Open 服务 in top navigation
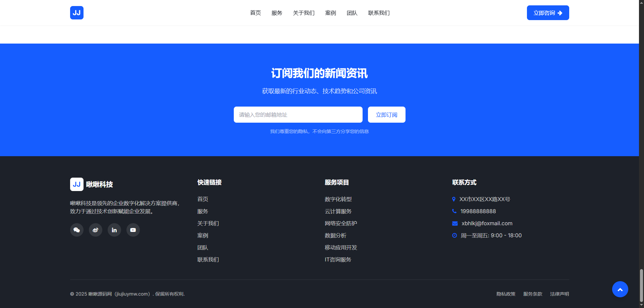 pos(277,13)
